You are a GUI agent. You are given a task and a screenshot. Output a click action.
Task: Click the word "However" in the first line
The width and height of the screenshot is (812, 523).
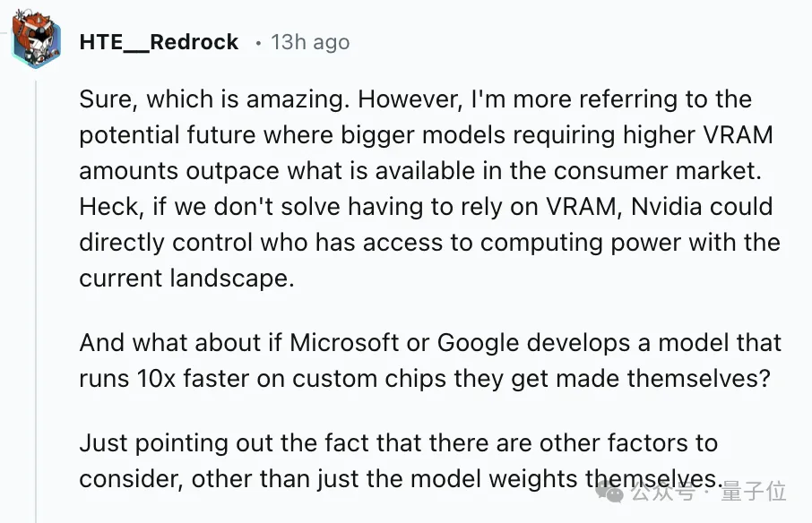pos(410,99)
